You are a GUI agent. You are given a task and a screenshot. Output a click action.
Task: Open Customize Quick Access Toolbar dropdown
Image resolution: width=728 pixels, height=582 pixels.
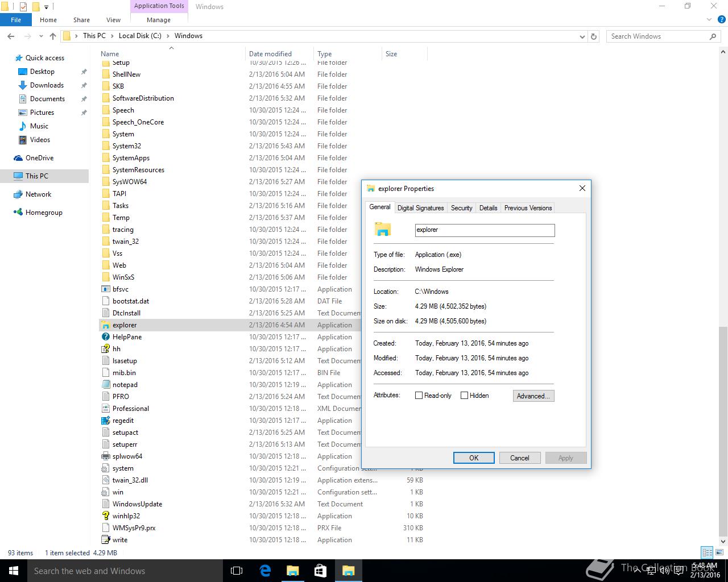[x=47, y=7]
